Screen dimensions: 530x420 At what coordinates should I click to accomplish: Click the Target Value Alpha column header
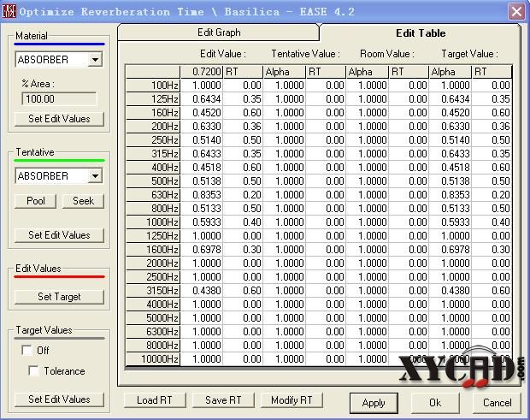point(450,72)
